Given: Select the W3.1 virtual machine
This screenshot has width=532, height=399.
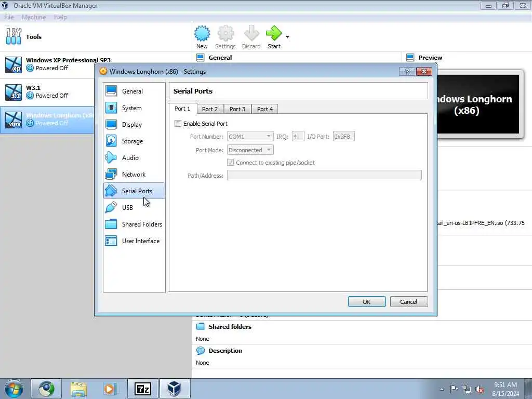Looking at the screenshot, I should pos(47,92).
